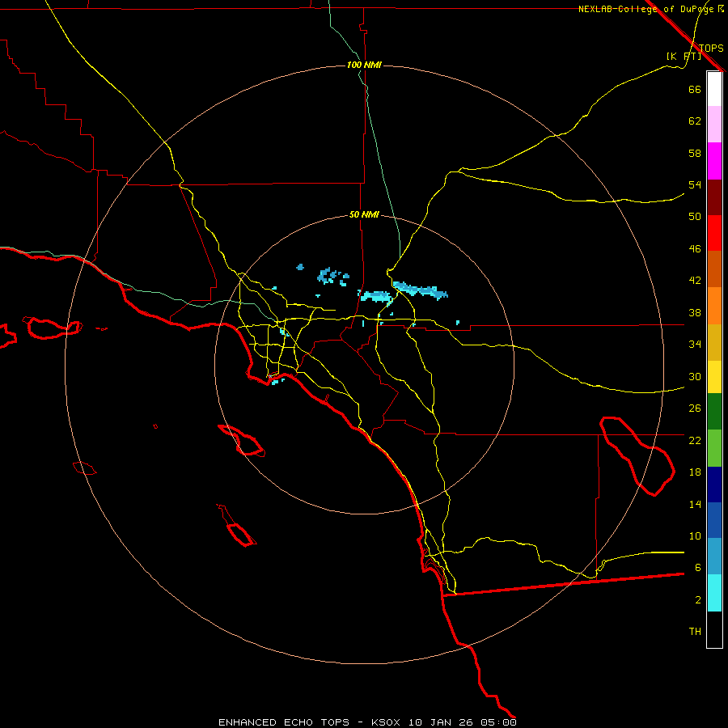Click the "10 JAN 26" date text
Screen dimensions: 728x728
441,722
